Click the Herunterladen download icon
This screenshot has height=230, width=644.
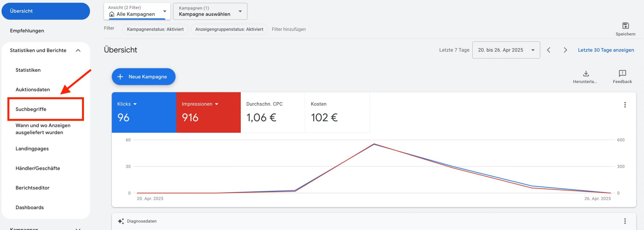tap(586, 73)
